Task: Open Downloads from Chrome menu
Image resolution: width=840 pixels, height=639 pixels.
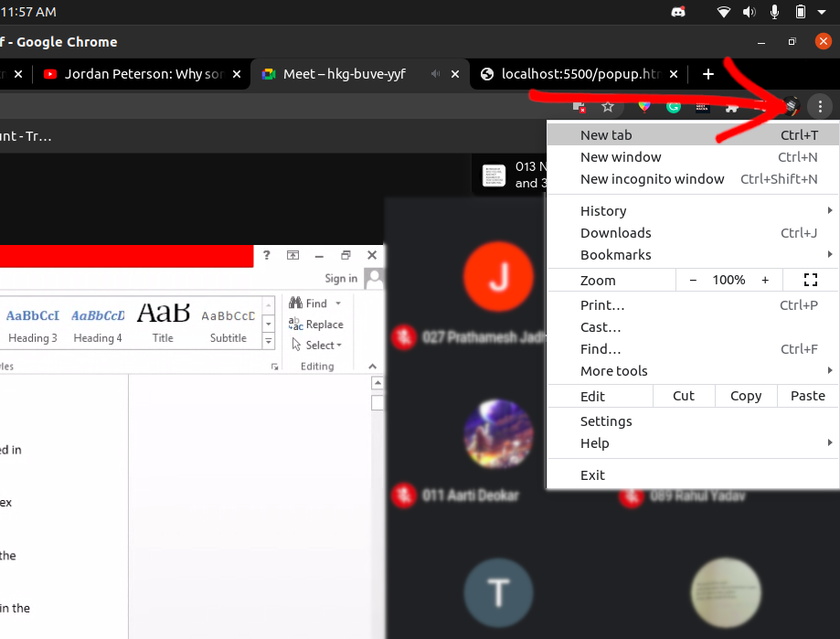Action: point(693,233)
